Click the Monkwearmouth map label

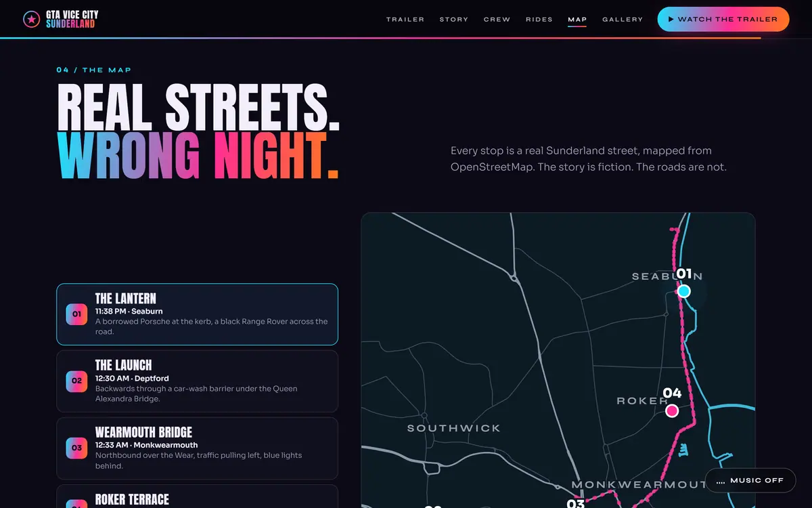(x=639, y=485)
